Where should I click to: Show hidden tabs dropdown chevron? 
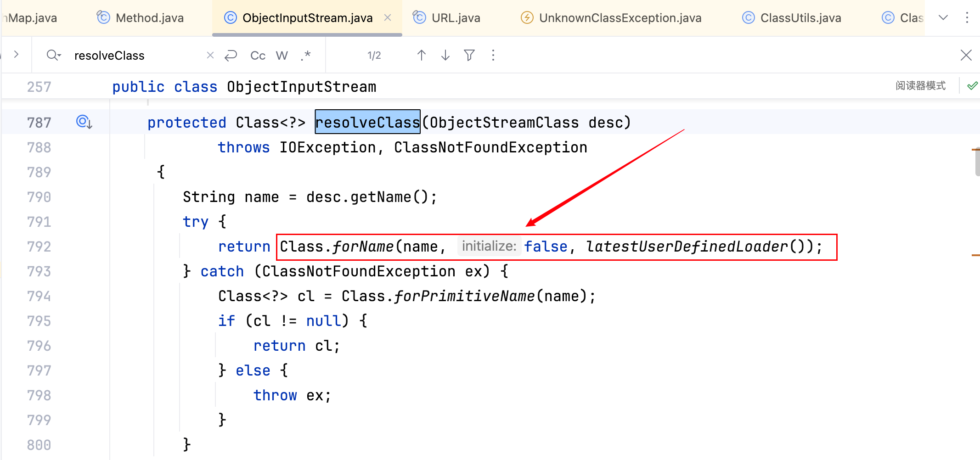pyautogui.click(x=943, y=18)
